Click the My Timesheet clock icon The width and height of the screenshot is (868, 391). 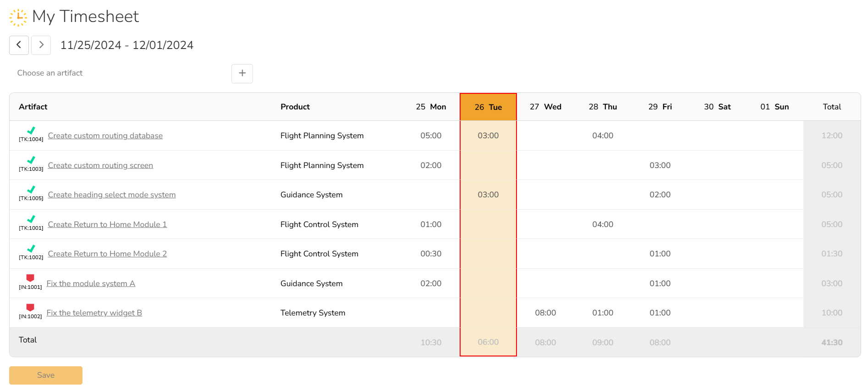point(18,17)
